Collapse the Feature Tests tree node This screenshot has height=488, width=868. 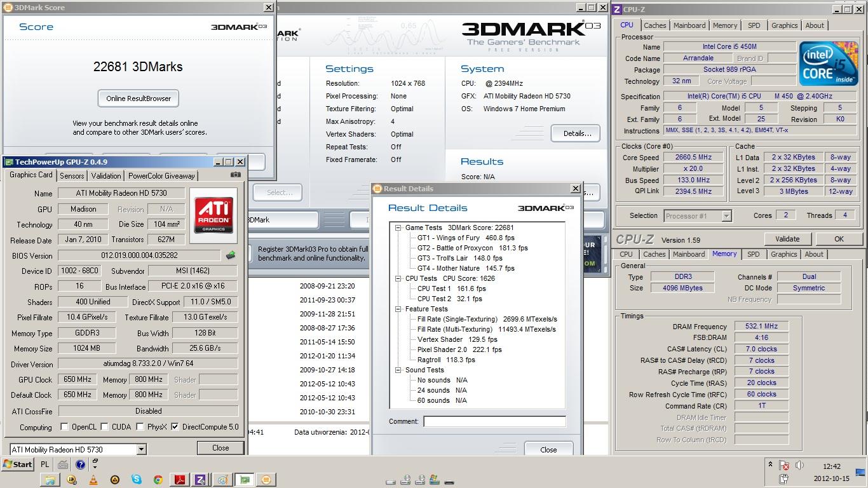pos(398,309)
